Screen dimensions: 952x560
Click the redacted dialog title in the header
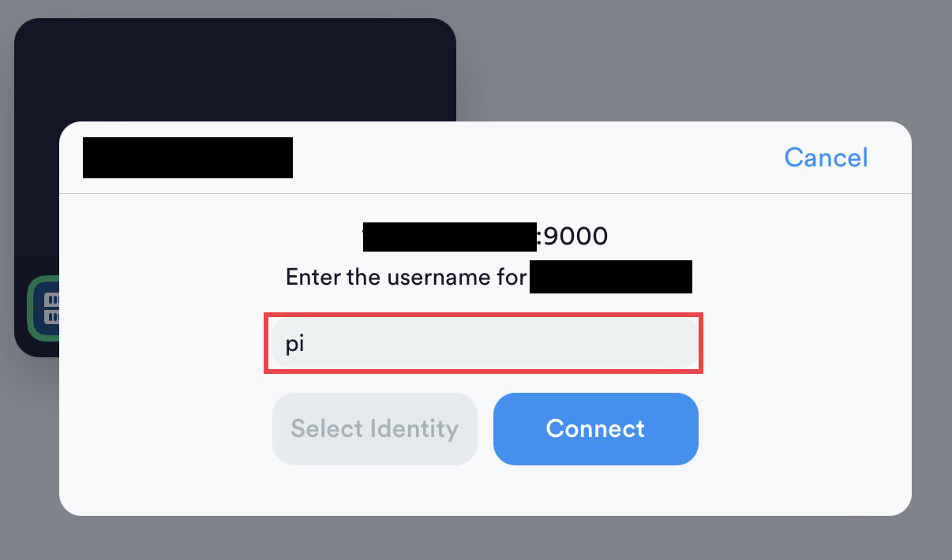(188, 158)
